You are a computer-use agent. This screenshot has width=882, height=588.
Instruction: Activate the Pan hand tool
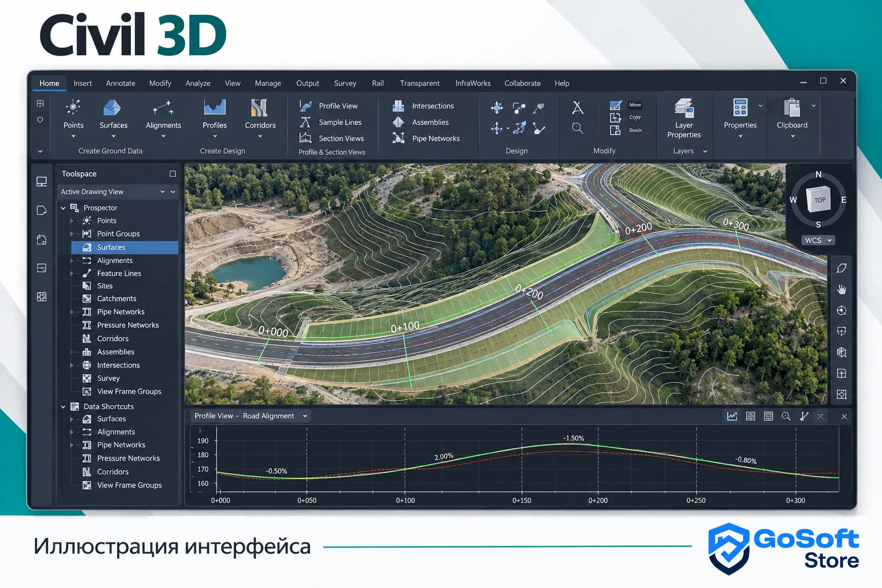842,289
